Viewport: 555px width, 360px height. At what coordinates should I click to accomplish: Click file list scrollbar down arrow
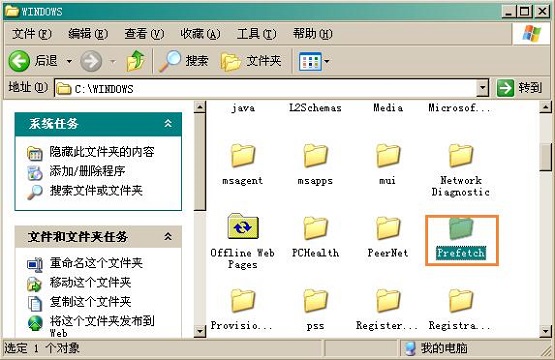(545, 331)
